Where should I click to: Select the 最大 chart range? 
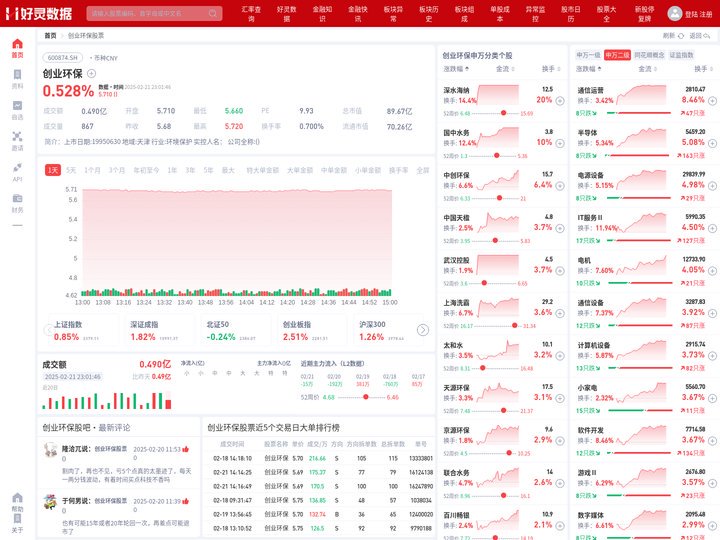(228, 170)
